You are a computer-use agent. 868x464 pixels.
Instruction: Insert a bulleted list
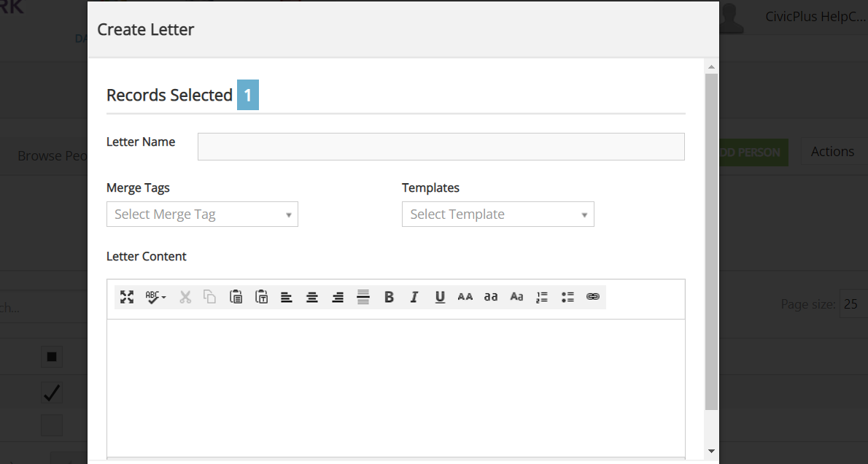(x=567, y=297)
